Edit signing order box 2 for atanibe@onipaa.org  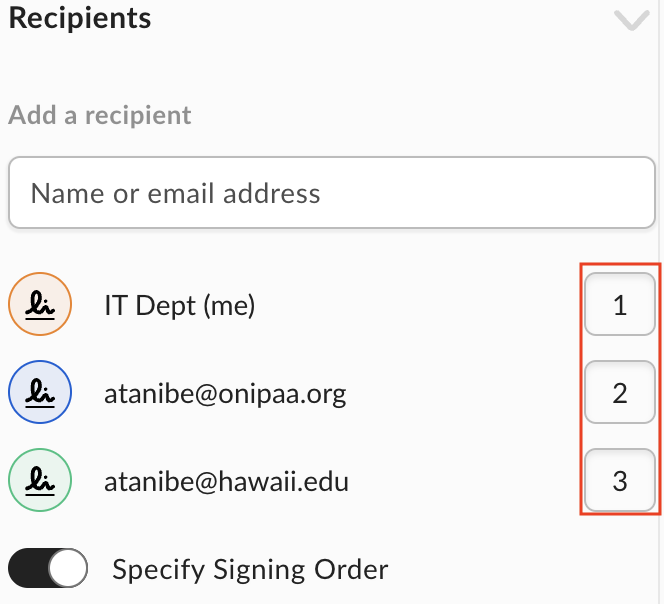(x=620, y=392)
